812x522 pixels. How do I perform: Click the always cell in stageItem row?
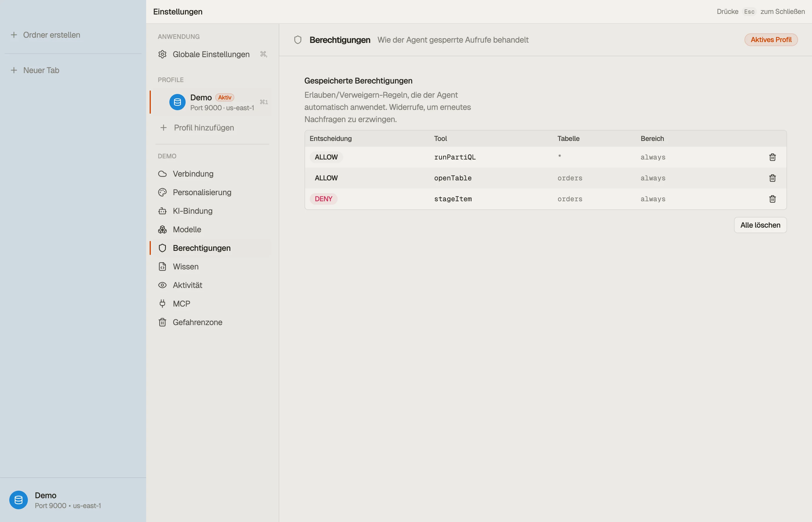click(653, 199)
